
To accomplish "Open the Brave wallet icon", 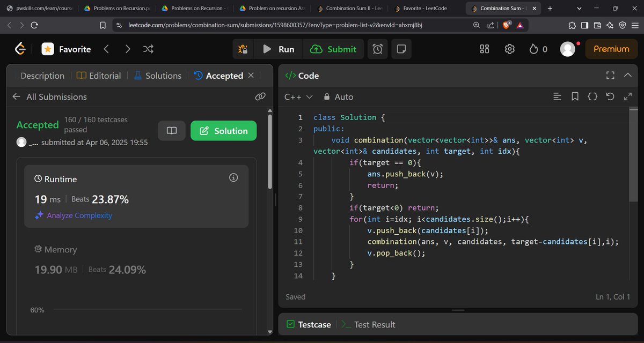I will (597, 25).
